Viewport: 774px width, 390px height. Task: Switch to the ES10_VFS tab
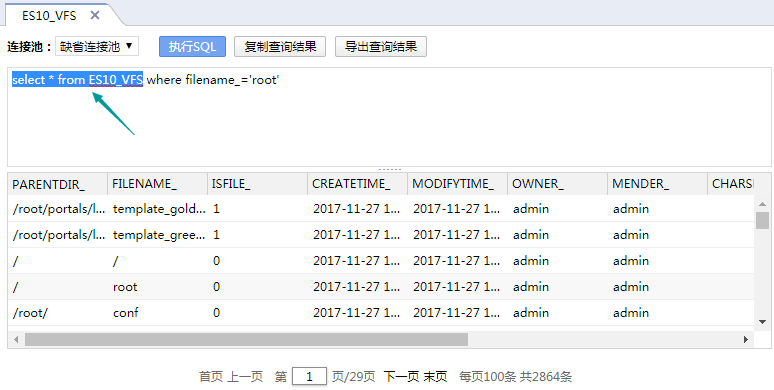pyautogui.click(x=49, y=15)
